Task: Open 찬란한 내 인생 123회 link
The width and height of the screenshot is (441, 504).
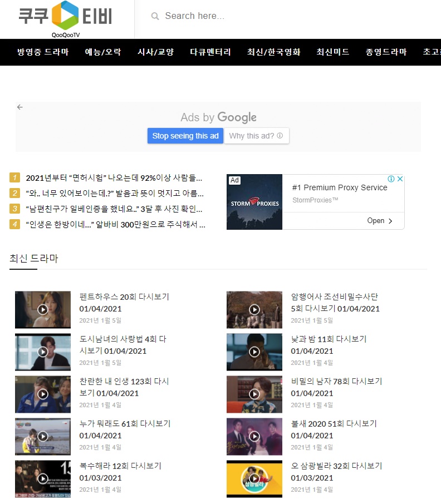Action: pos(124,387)
